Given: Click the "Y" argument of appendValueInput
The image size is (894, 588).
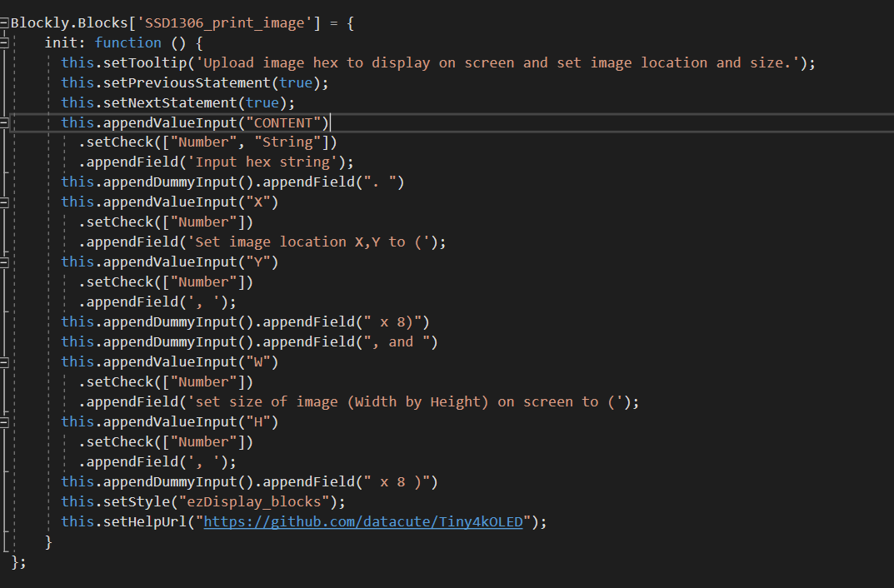Looking at the screenshot, I should [x=258, y=262].
